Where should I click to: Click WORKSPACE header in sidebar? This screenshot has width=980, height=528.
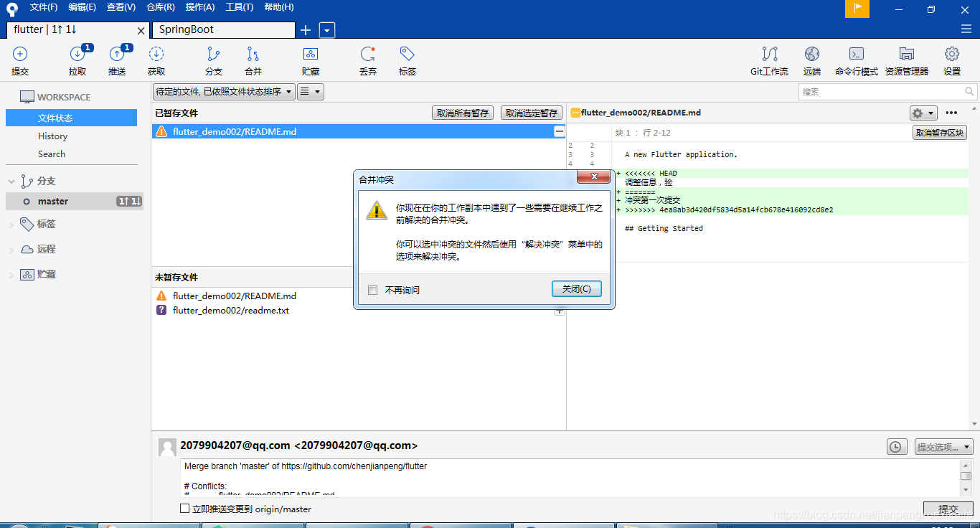coord(64,97)
